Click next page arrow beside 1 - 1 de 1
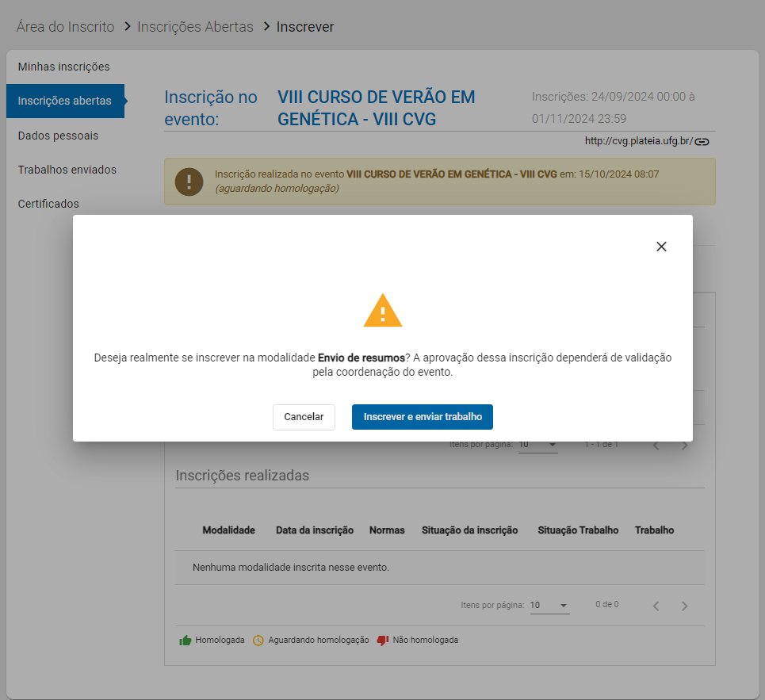 coord(684,446)
